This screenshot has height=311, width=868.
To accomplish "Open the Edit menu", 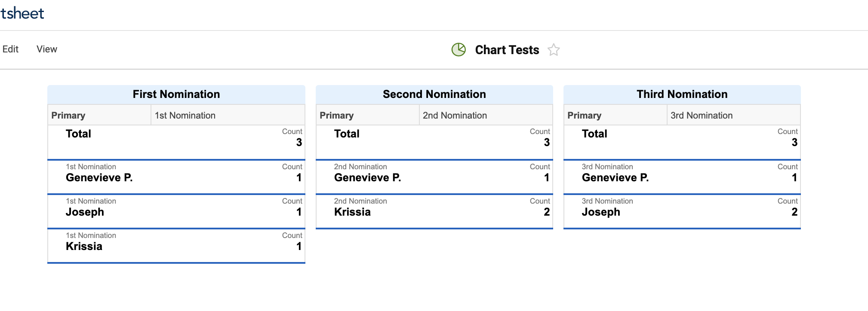I will pyautogui.click(x=10, y=49).
